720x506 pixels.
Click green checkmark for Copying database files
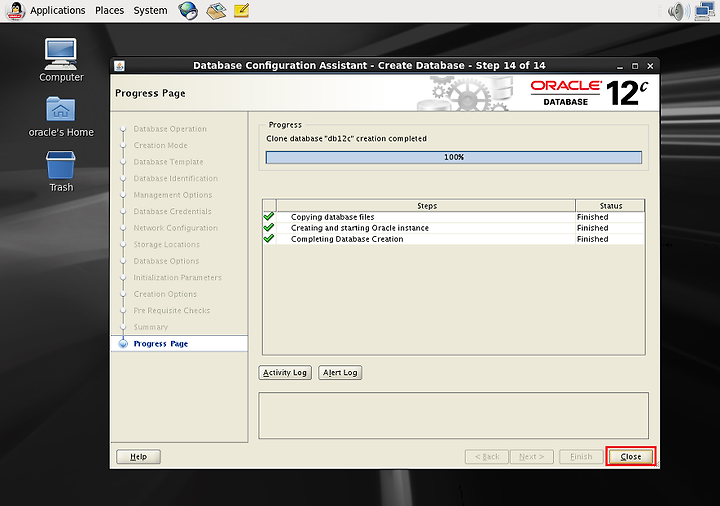tap(269, 216)
